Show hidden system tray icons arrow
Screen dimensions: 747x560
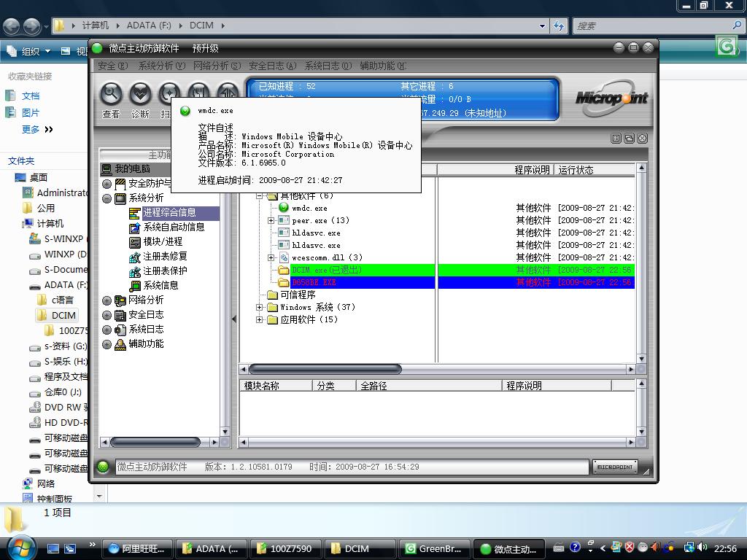[603, 548]
